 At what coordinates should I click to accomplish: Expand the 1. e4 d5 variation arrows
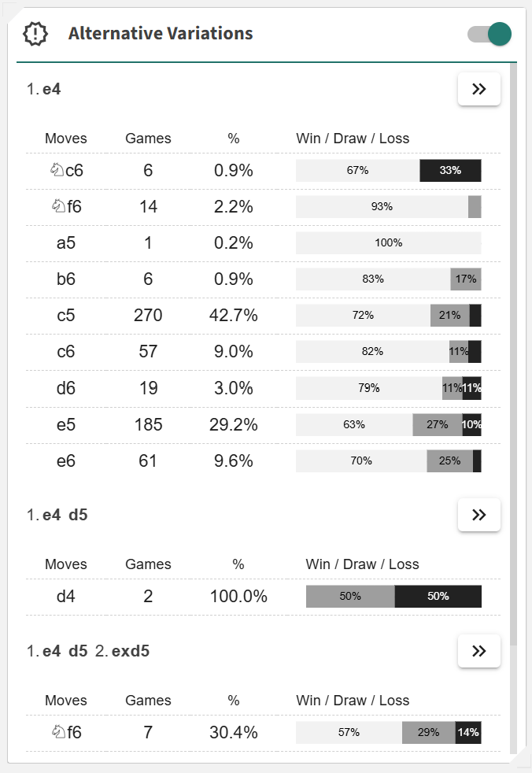click(478, 515)
